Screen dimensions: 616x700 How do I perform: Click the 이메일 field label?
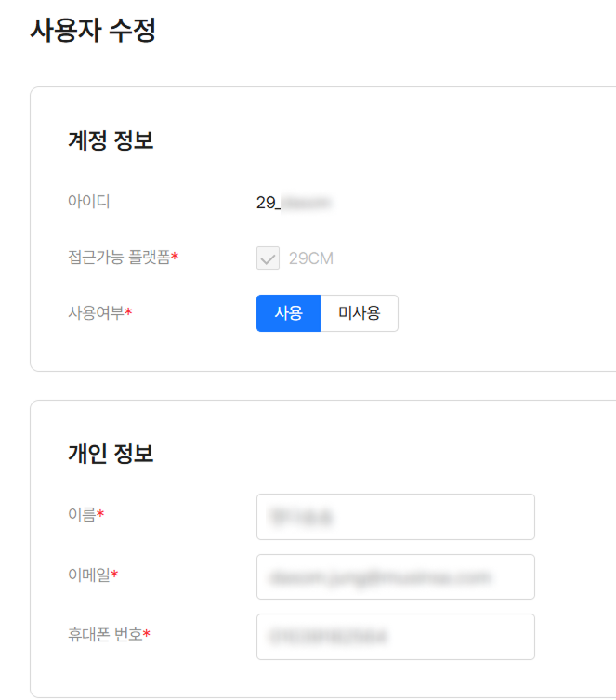click(89, 575)
